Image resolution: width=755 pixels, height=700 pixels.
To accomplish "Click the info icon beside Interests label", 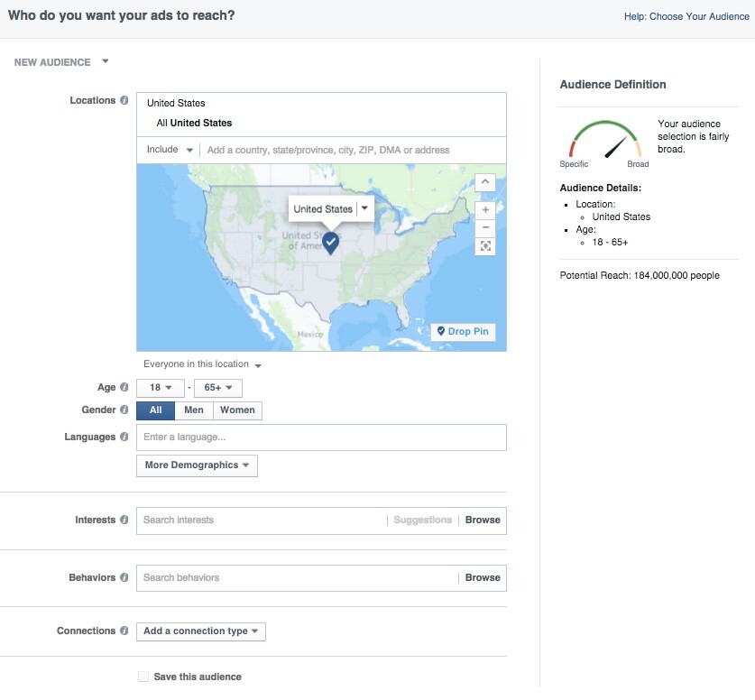I will point(124,520).
